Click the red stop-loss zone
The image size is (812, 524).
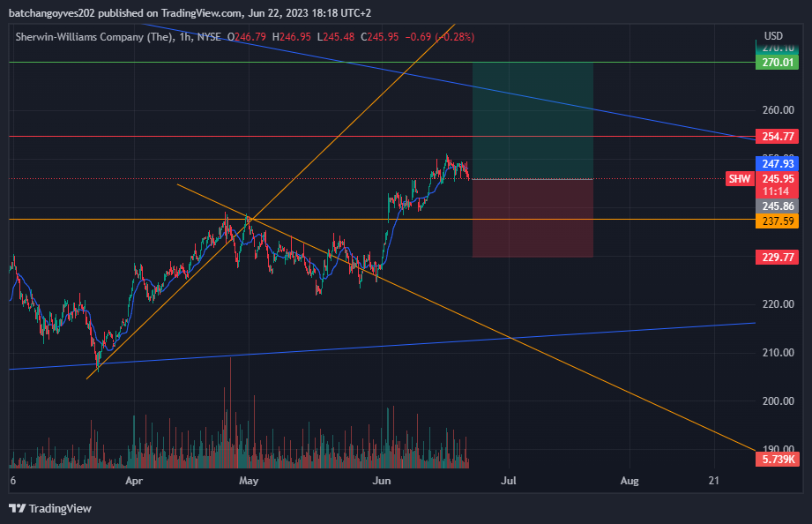(x=533, y=218)
